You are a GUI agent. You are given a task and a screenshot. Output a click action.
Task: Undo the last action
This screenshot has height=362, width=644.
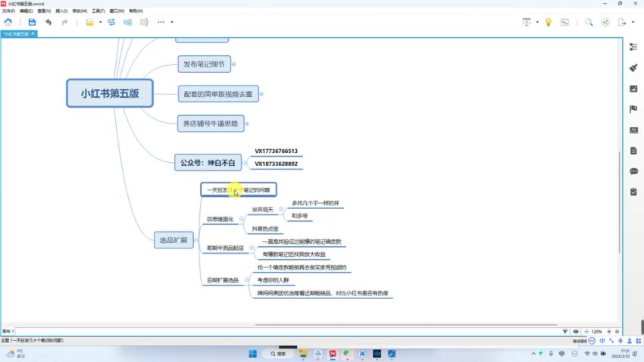(48, 22)
